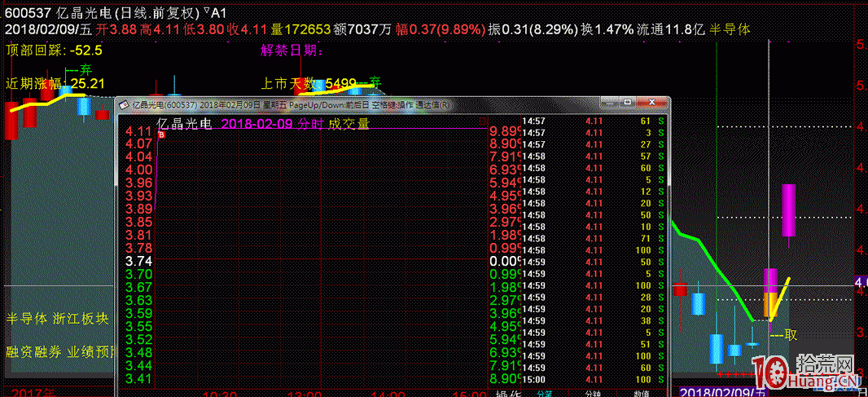Image resolution: width=868 pixels, height=397 pixels.
Task: Click the 幅0.37(9.89%) change value in the header
Action: pyautogui.click(x=441, y=30)
